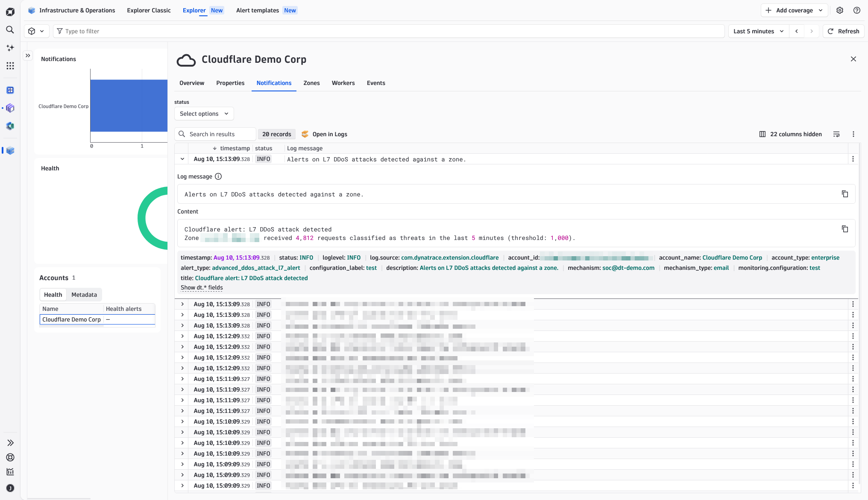Open the support lifebuoy icon in sidebar
Viewport: 868px width, 500px height.
coord(10,457)
